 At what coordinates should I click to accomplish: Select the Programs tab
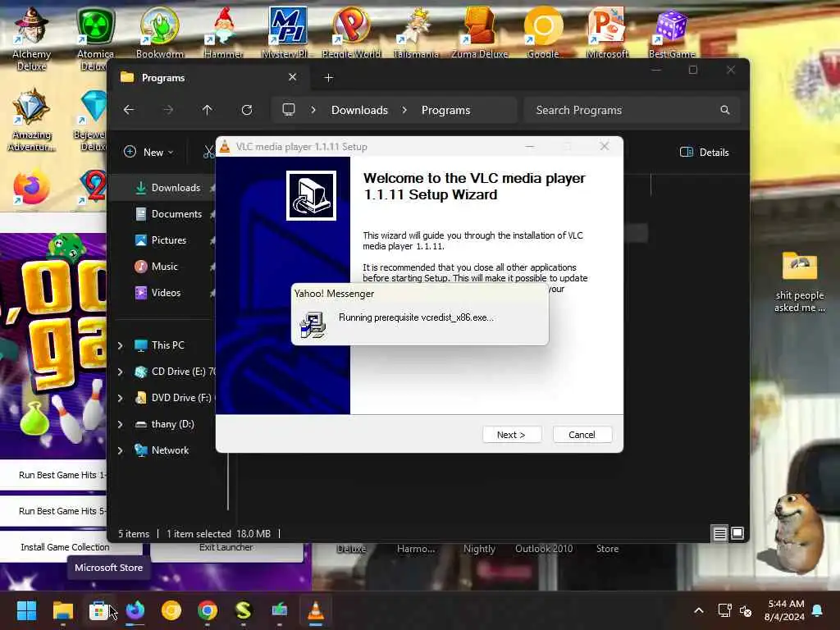209,78
